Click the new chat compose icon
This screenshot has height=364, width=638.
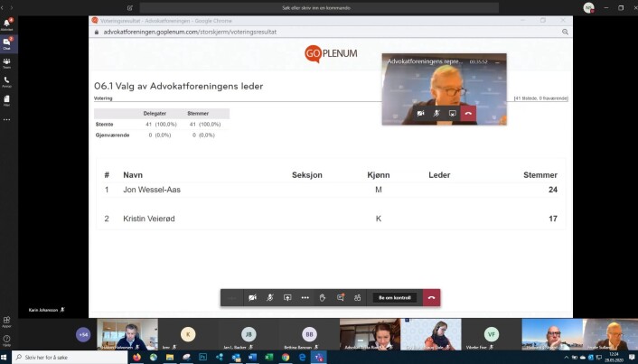pos(130,8)
